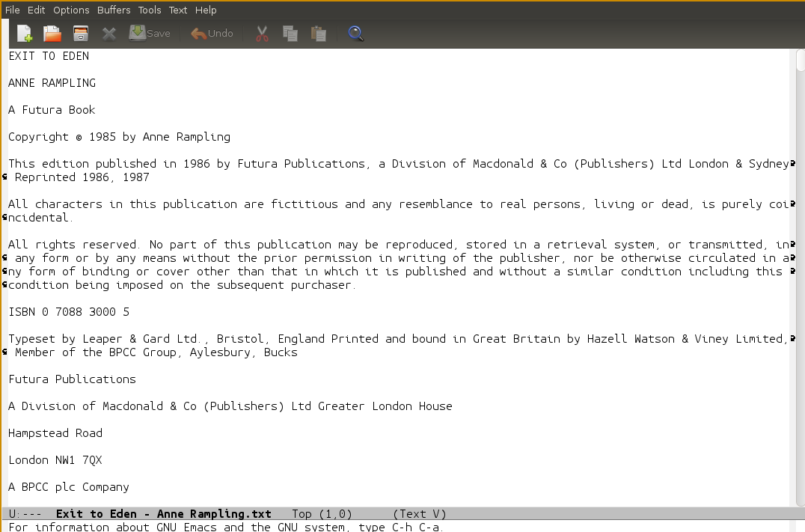
Task: Click buffer name in the mode line
Action: pos(163,513)
